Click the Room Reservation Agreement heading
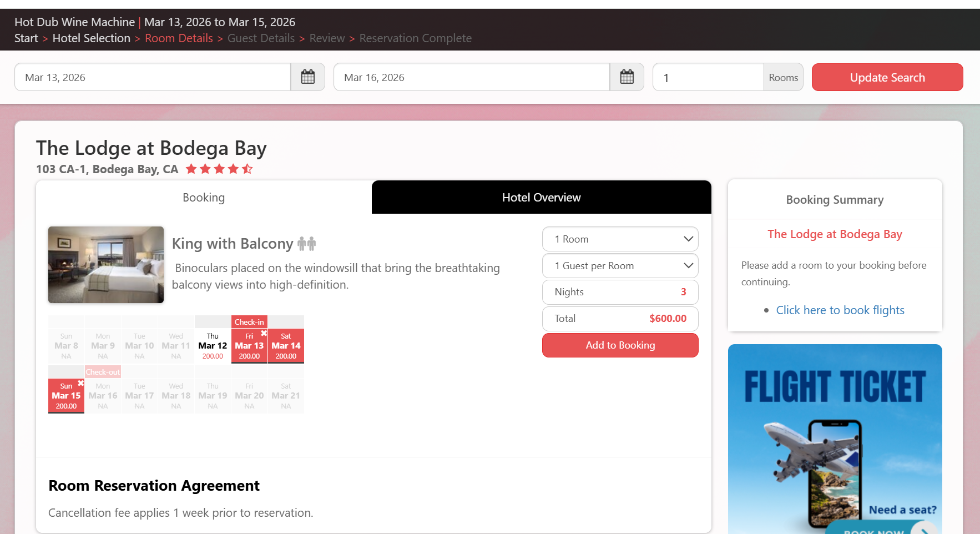This screenshot has width=980, height=534. 154,486
